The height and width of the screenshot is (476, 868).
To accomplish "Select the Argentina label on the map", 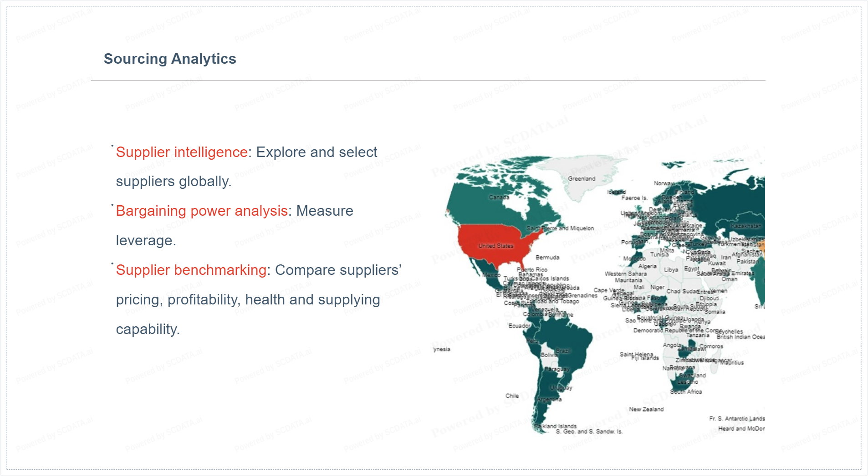I will pos(549,400).
